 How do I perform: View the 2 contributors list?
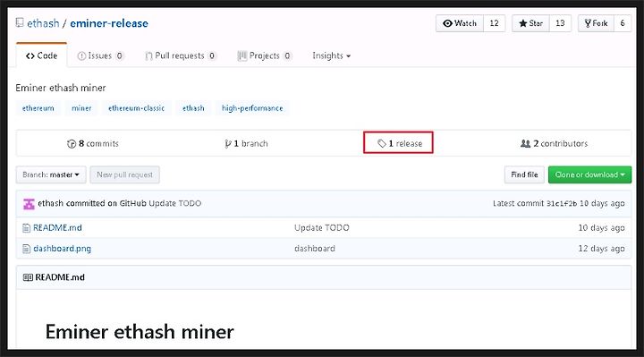(x=554, y=143)
